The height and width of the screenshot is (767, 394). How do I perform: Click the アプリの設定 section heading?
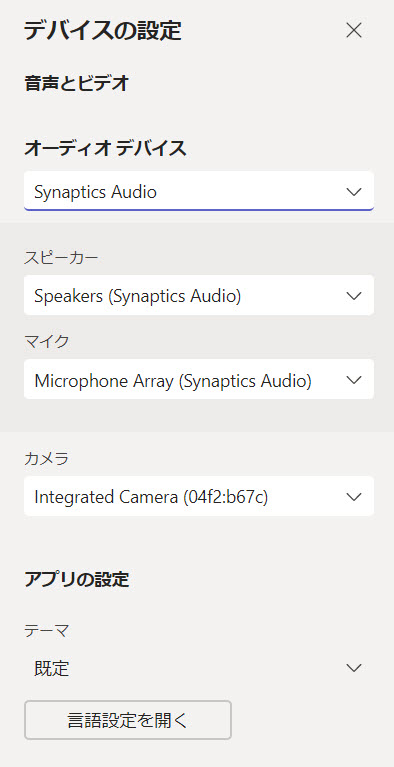point(76,580)
